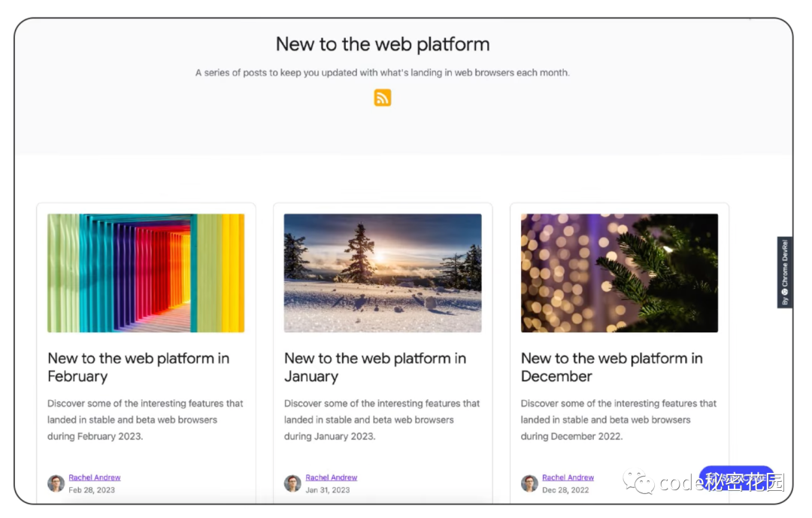Screen dimensions: 812x518
Task: Click the 'By Chrome DevRel' side tab
Action: click(x=784, y=272)
